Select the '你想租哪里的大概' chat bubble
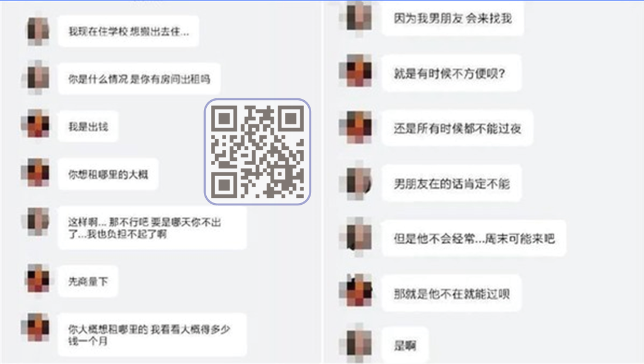Image resolution: width=644 pixels, height=364 pixels. (x=108, y=174)
